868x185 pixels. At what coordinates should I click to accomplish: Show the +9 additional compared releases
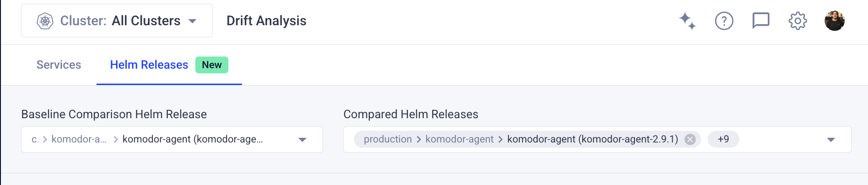click(723, 139)
